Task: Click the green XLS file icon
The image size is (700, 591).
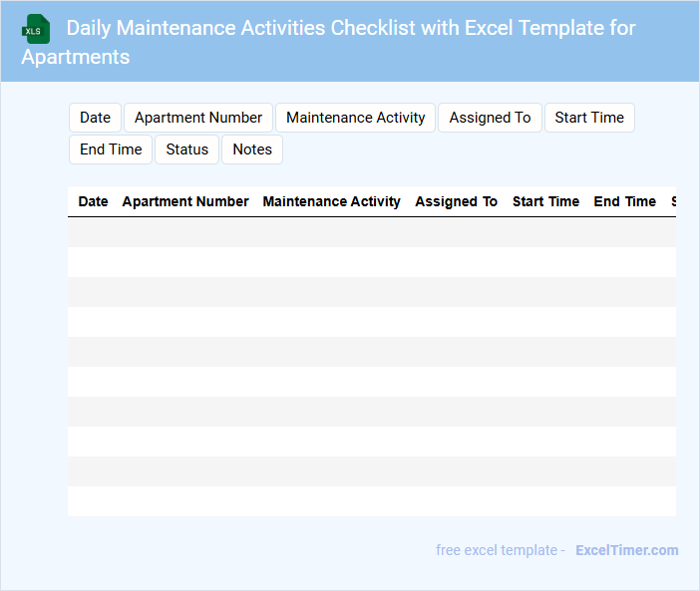Action: coord(36,29)
